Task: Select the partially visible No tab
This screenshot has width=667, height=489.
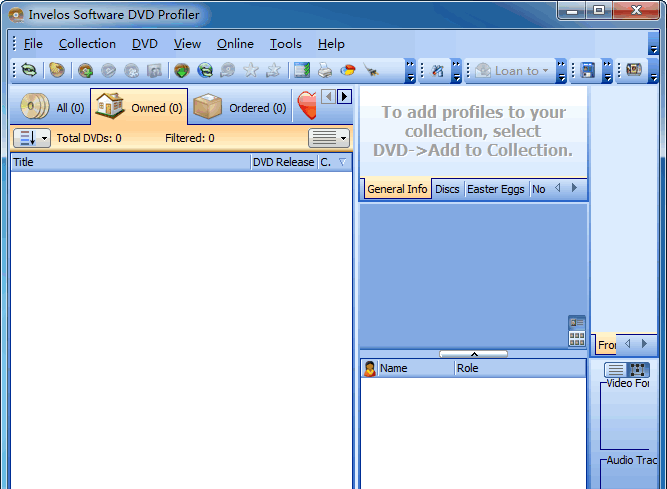Action: [539, 189]
